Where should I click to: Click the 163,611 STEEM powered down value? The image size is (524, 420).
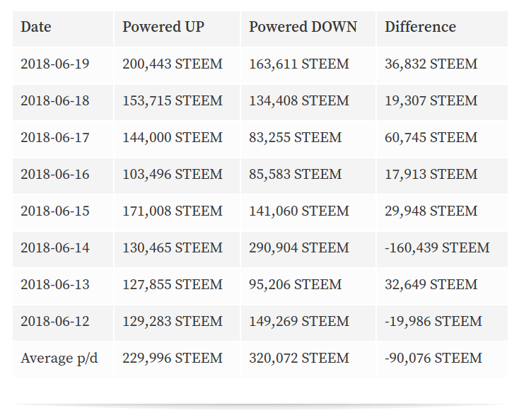298,64
